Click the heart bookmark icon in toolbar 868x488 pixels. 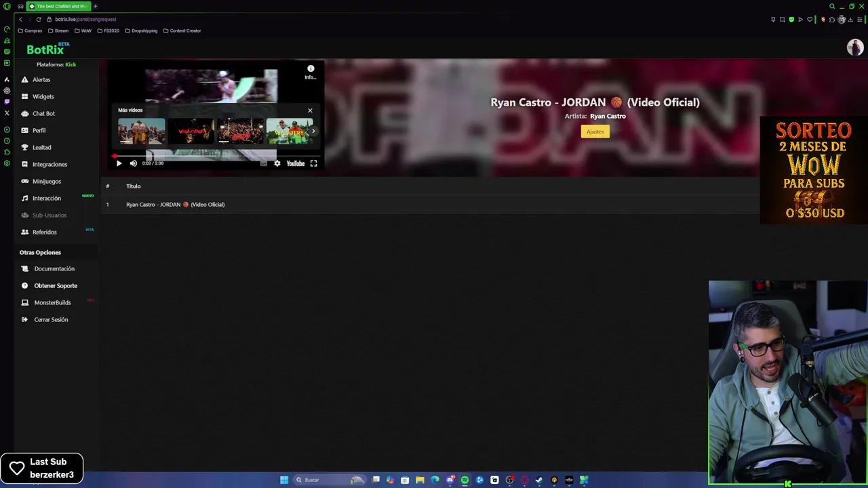pos(809,20)
